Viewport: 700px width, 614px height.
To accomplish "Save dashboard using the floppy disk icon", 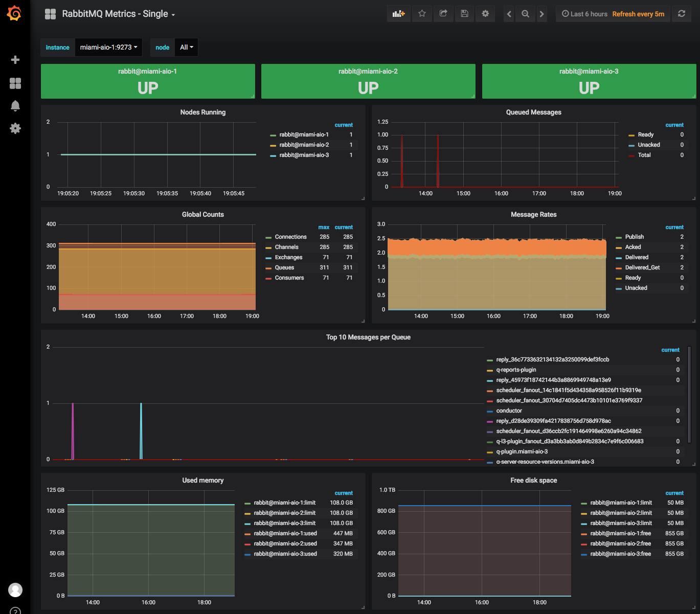I will pyautogui.click(x=464, y=14).
